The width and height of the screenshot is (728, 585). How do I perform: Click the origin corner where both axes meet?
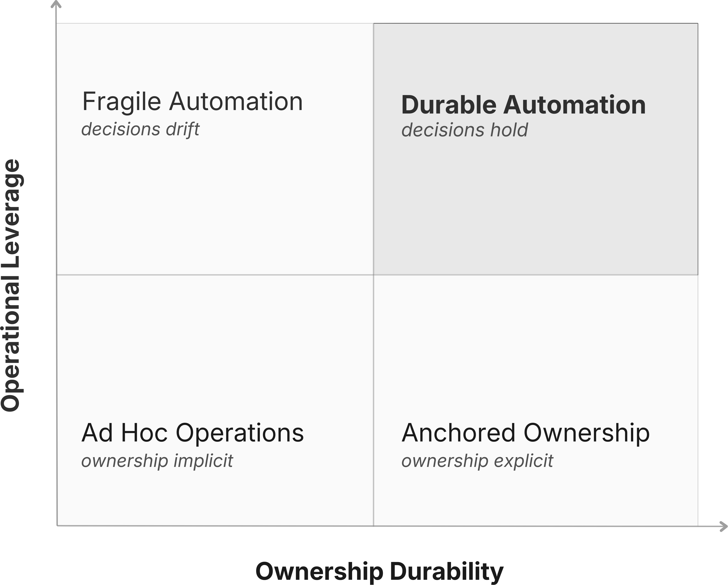57,526
